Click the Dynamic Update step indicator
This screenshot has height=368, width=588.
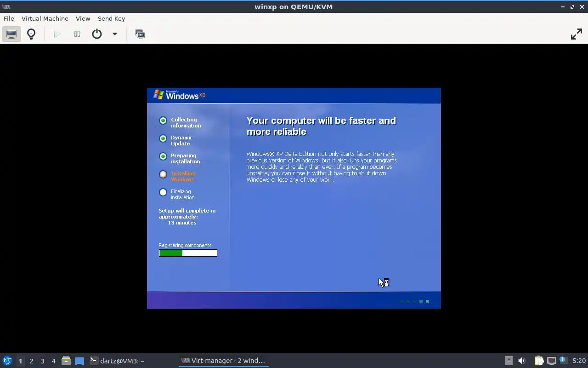click(163, 138)
